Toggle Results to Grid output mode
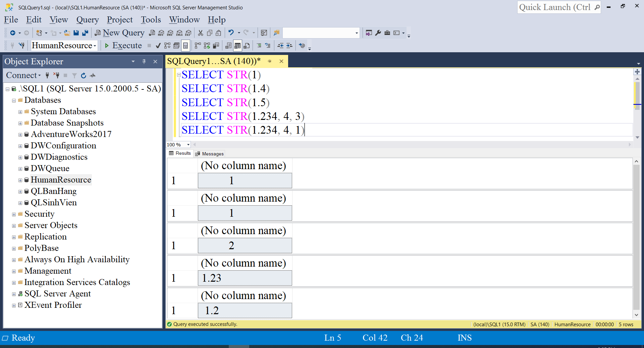644x348 pixels. 237,46
